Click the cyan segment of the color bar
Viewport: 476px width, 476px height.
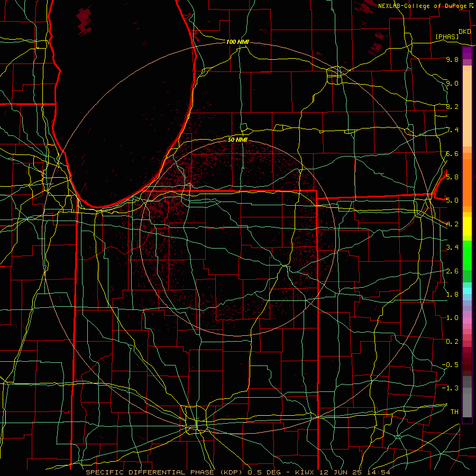click(467, 291)
